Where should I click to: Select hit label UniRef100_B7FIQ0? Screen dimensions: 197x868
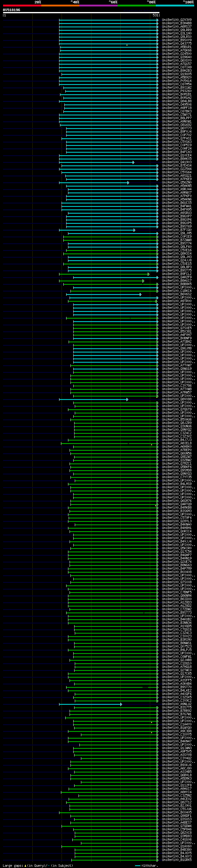tap(177, 230)
